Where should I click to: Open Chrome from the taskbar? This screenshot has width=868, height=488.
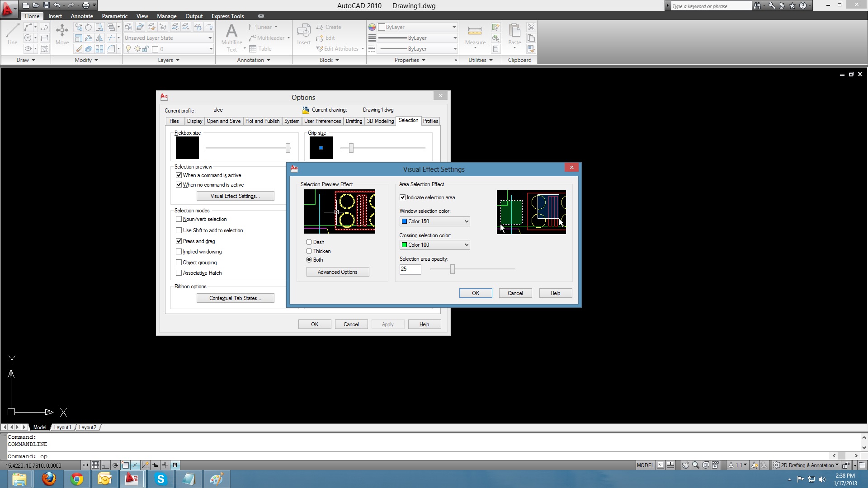pyautogui.click(x=77, y=479)
